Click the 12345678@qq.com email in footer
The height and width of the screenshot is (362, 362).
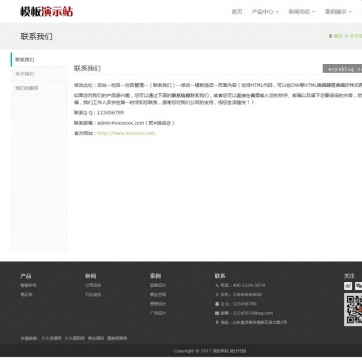253,313
